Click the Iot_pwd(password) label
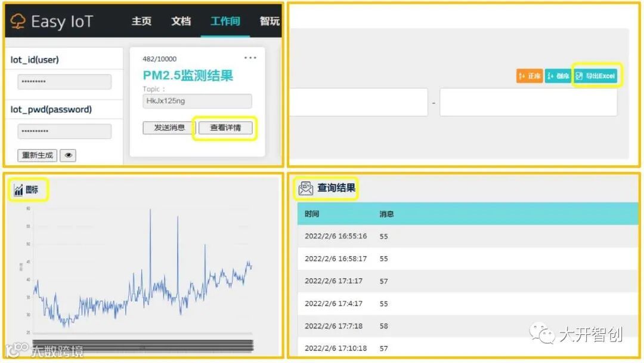The height and width of the screenshot is (363, 644). pyautogui.click(x=51, y=110)
